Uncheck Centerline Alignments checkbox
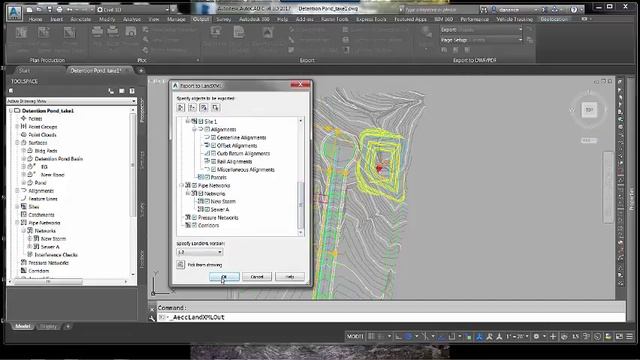Image resolution: width=640 pixels, height=360 pixels. (x=213, y=138)
